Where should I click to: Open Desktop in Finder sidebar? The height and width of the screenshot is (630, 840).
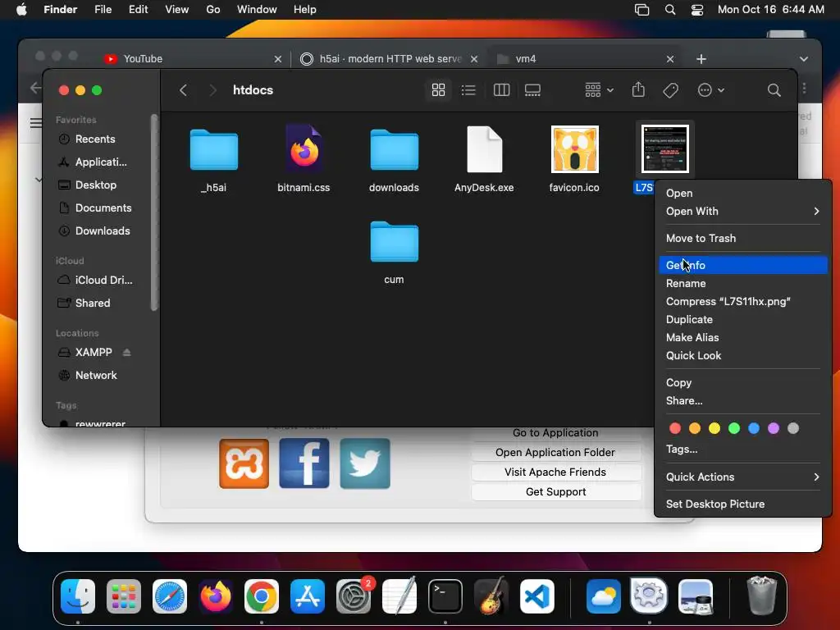pyautogui.click(x=96, y=185)
